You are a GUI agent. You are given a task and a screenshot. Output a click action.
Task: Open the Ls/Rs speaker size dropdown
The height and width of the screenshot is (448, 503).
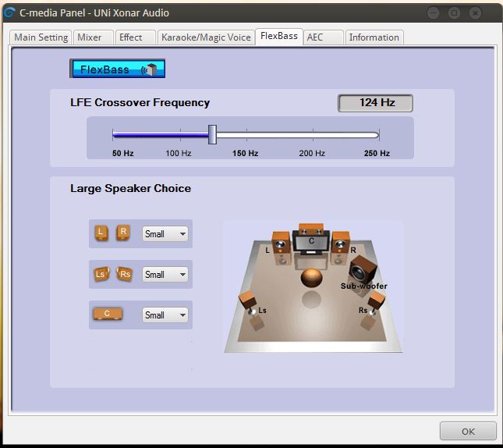(x=165, y=275)
